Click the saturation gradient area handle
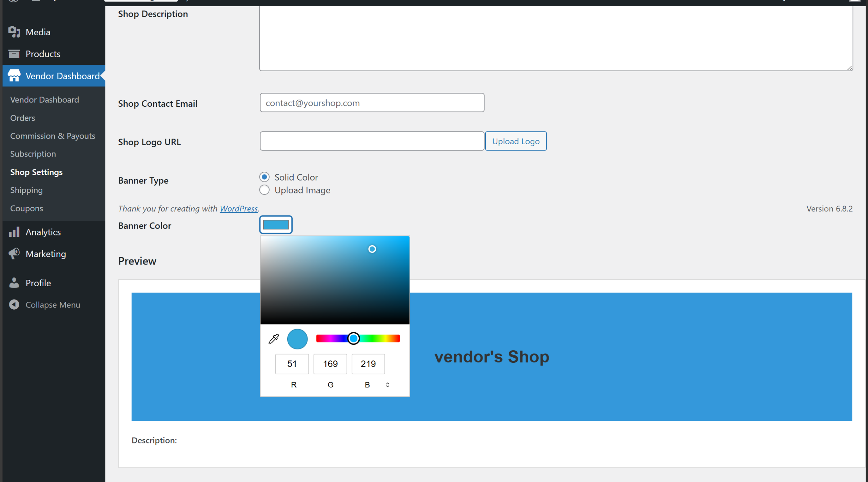The height and width of the screenshot is (482, 868). pyautogui.click(x=372, y=249)
